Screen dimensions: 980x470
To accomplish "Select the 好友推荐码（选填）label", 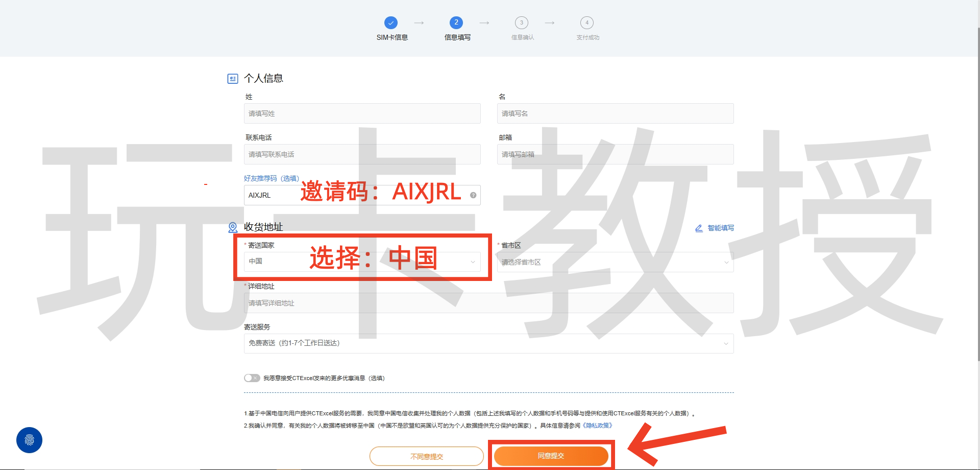I will tap(272, 178).
